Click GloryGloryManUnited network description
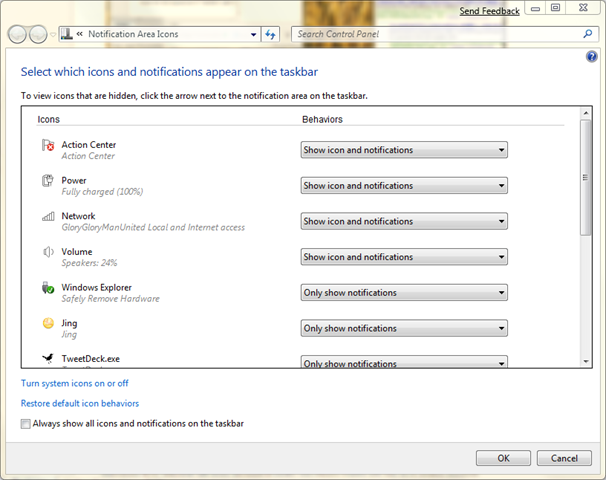This screenshot has width=606, height=480. (x=153, y=227)
